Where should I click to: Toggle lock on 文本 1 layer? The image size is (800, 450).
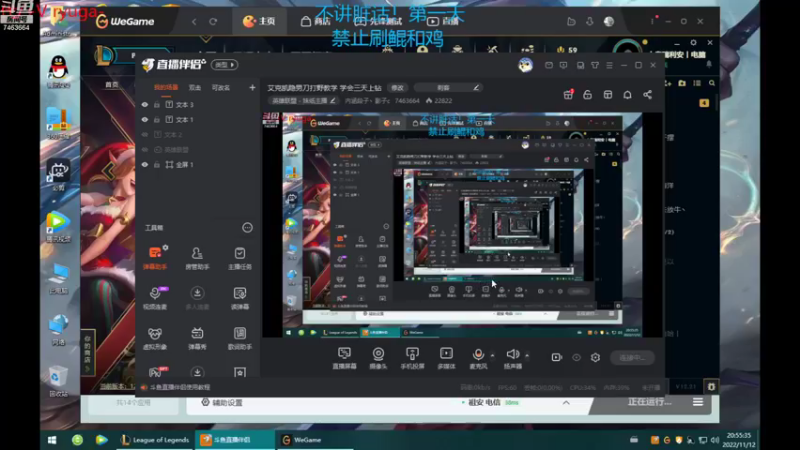(x=157, y=119)
